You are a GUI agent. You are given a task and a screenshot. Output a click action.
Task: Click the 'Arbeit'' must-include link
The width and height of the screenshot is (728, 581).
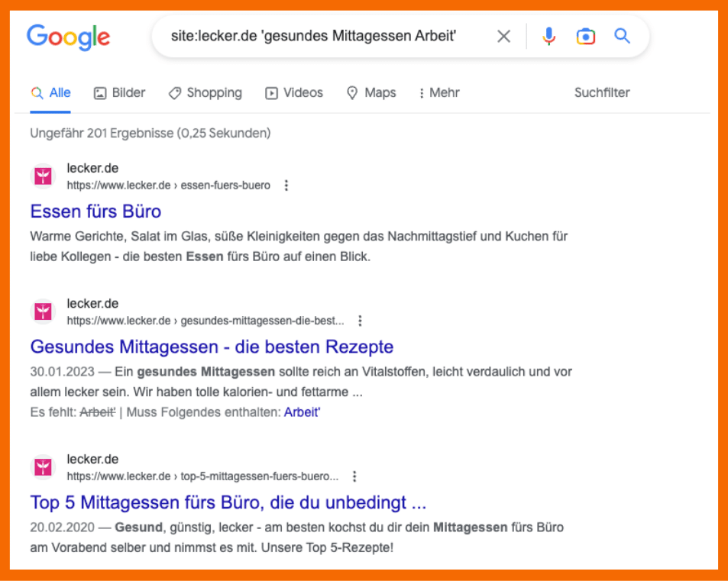coord(302,413)
